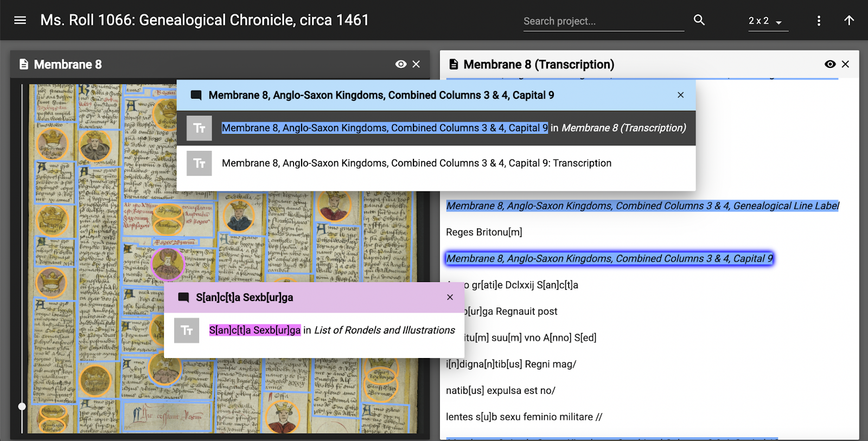The width and height of the screenshot is (868, 441).
Task: Click highlighted 'Capital 9' heading in transcription
Action: [x=610, y=259]
